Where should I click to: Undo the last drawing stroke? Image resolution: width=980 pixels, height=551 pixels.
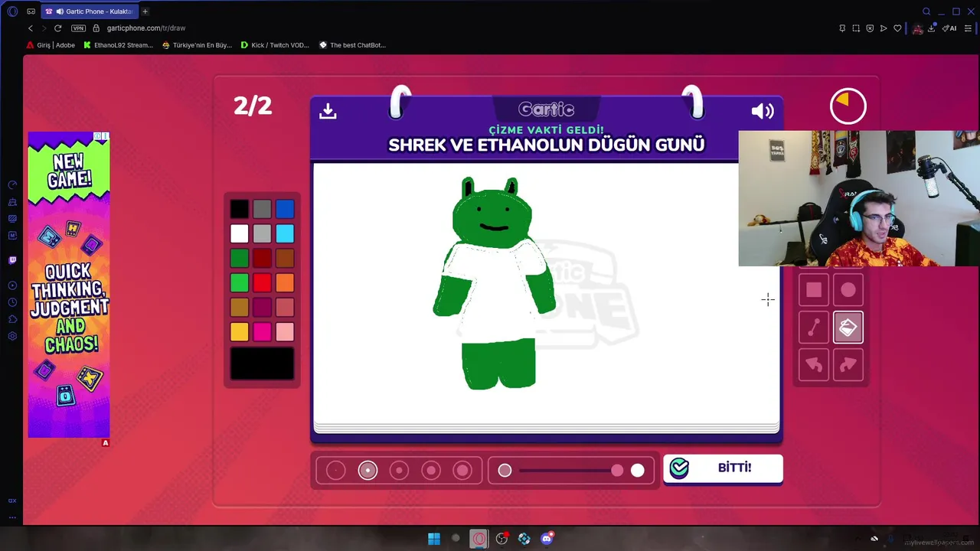coord(814,365)
